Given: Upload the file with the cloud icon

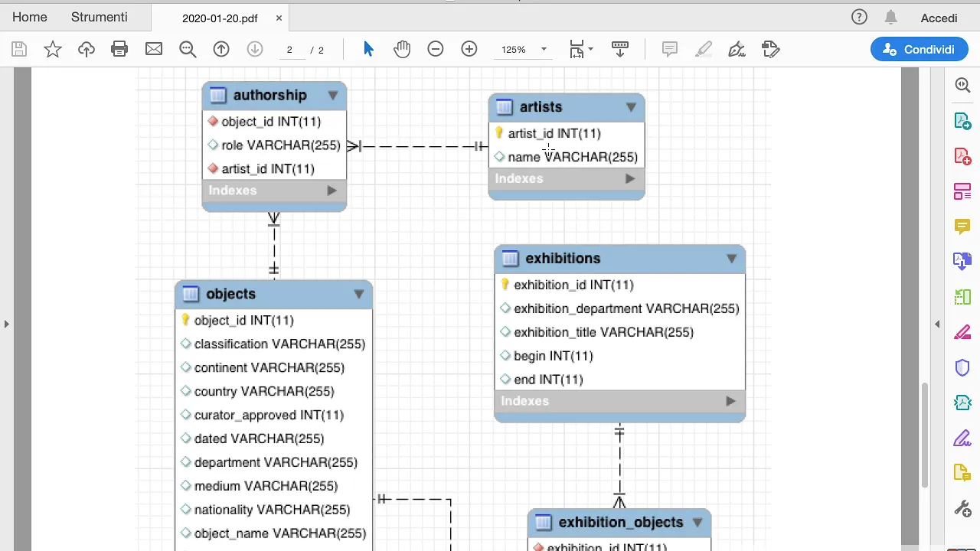Looking at the screenshot, I should 87,50.
